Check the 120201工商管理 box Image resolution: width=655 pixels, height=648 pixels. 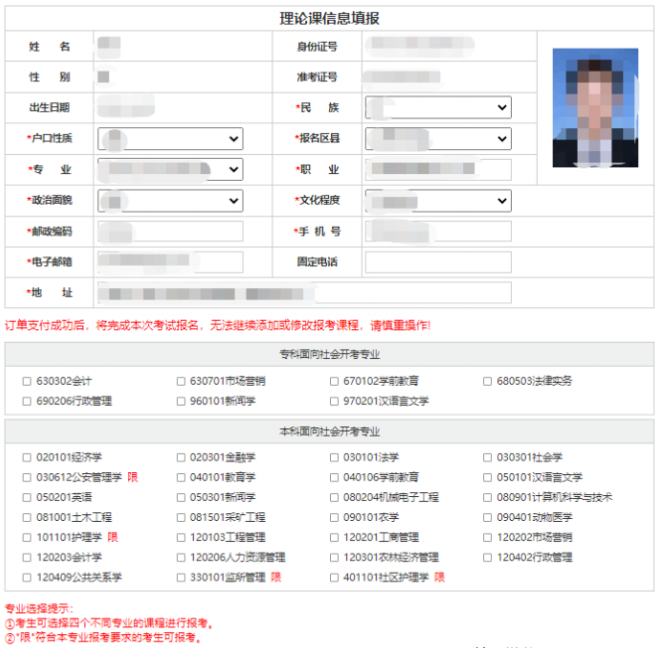pos(334,538)
